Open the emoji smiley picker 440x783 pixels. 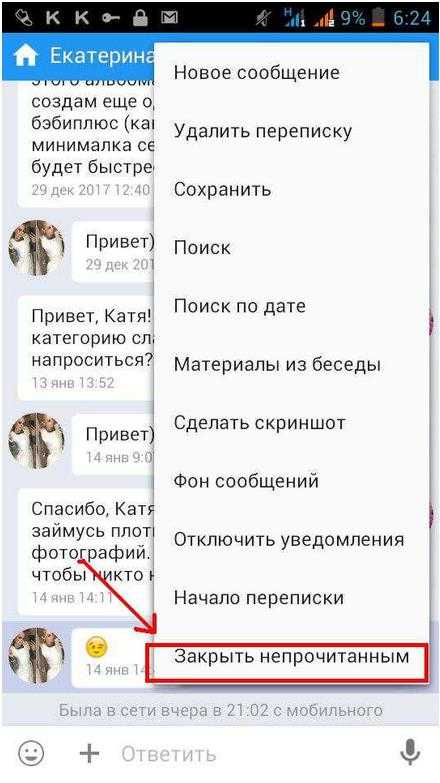(x=31, y=753)
